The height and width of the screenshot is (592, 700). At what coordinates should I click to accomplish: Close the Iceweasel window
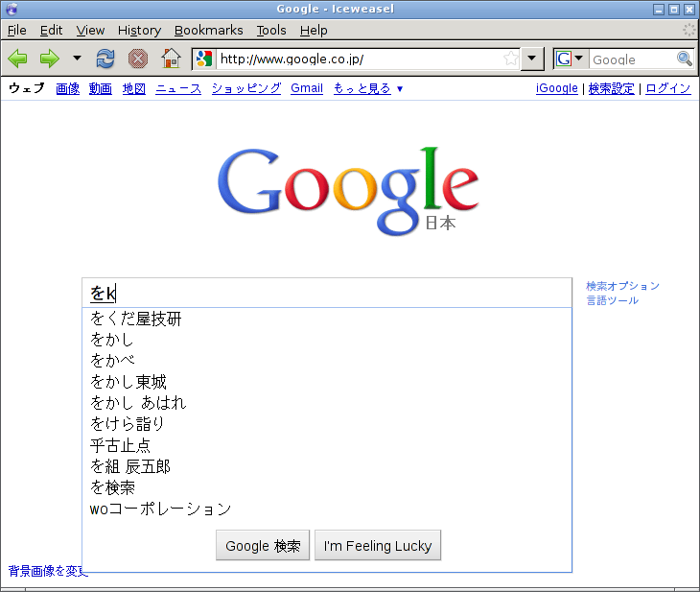pos(689,10)
